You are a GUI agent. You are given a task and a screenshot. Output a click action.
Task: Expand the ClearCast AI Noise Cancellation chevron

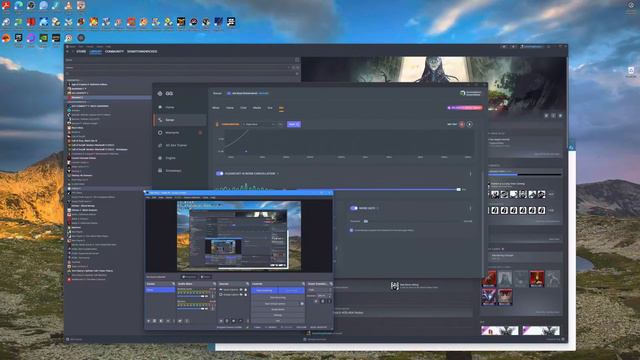pos(278,173)
